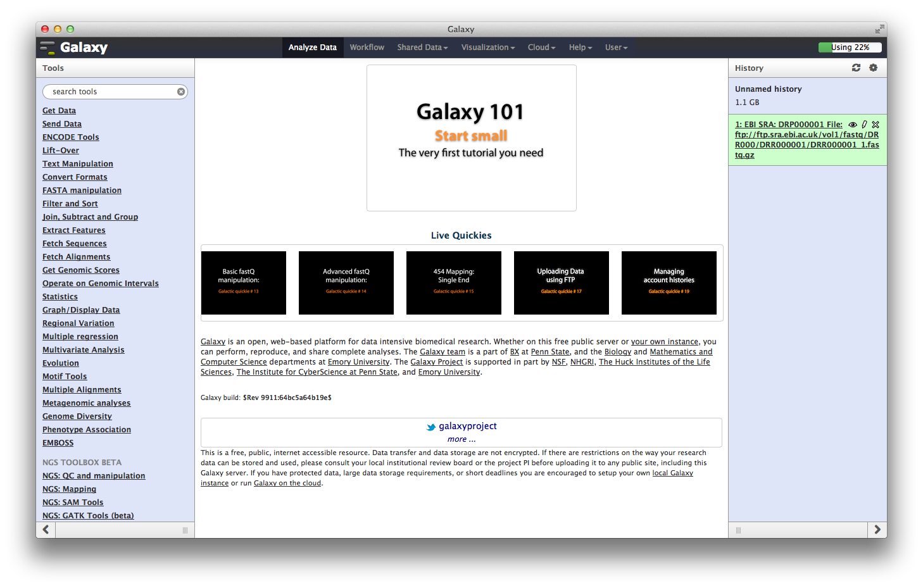Open NGS: GATK Tools (beta)
The height and width of the screenshot is (588, 923).
tap(88, 516)
